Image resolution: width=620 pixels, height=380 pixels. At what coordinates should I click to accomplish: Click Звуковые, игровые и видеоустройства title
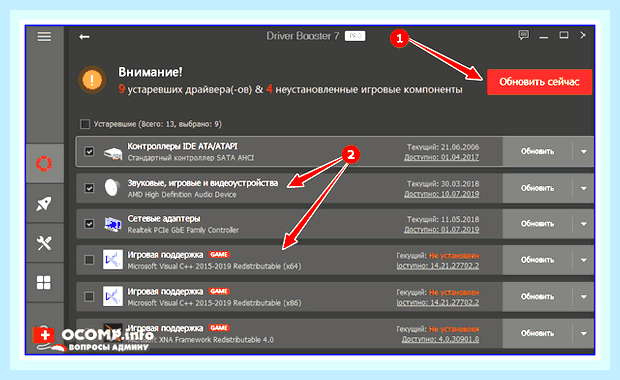point(202,183)
